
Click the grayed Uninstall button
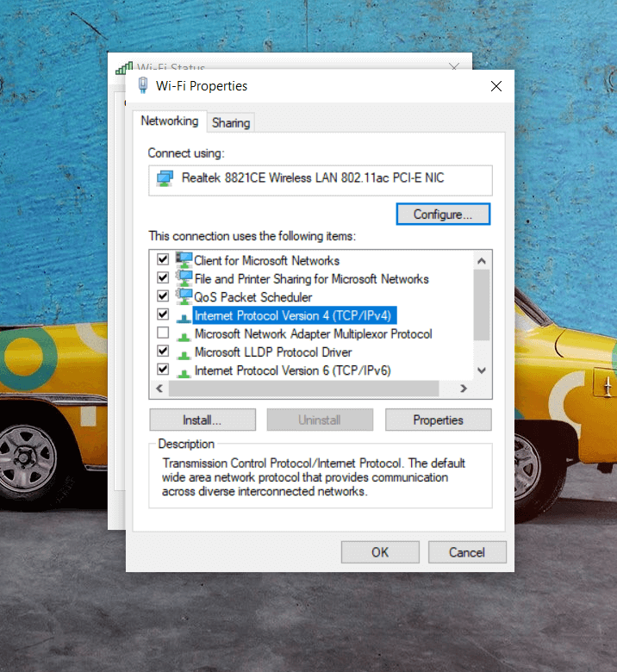click(320, 420)
